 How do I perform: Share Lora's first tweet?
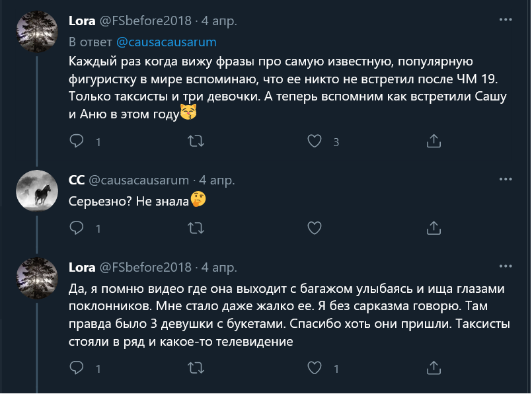[x=434, y=141]
